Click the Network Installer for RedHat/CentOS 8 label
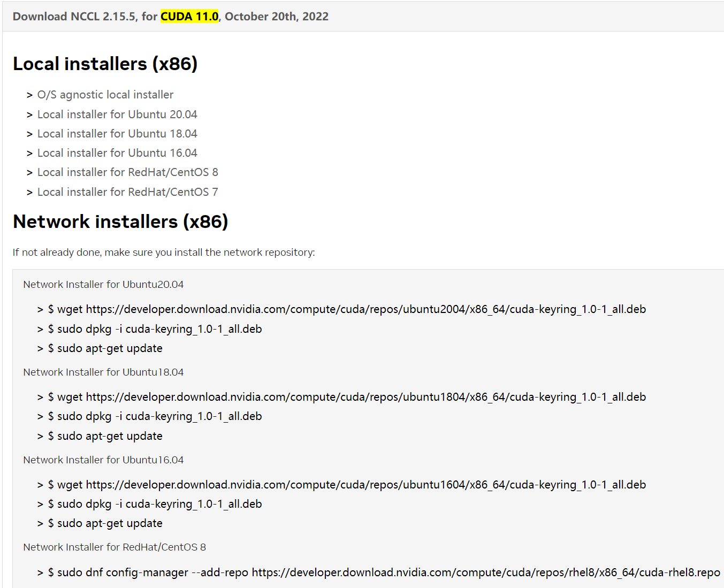This screenshot has height=588, width=724. (x=115, y=547)
